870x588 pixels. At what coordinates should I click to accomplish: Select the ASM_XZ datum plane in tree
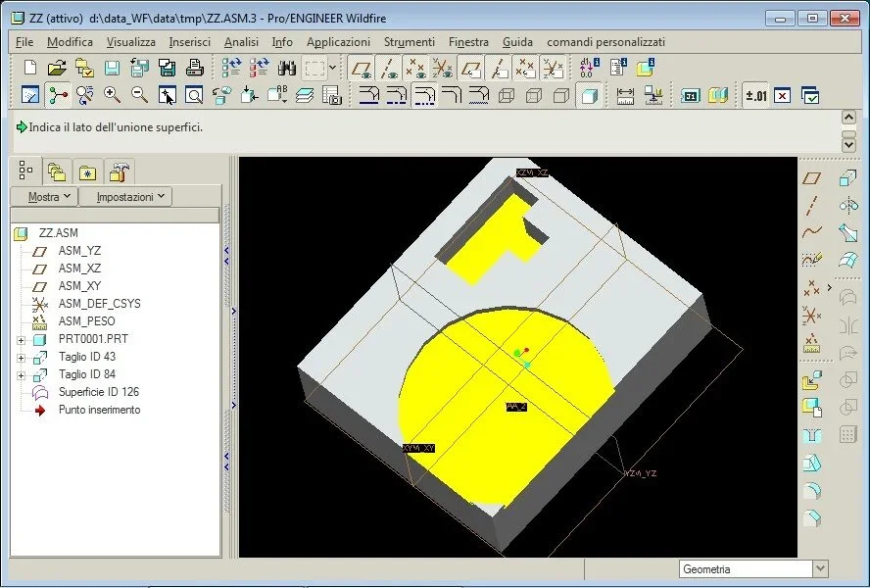tap(79, 269)
